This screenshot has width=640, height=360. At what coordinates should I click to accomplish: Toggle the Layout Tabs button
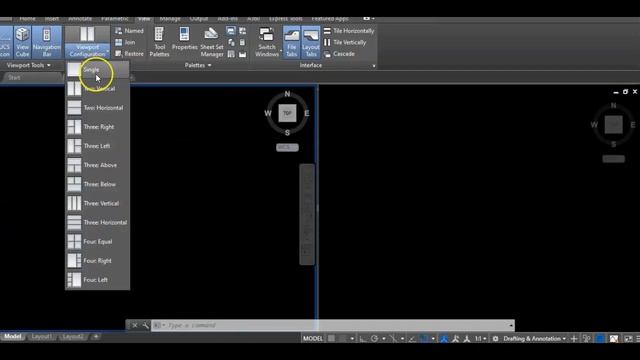pyautogui.click(x=311, y=42)
